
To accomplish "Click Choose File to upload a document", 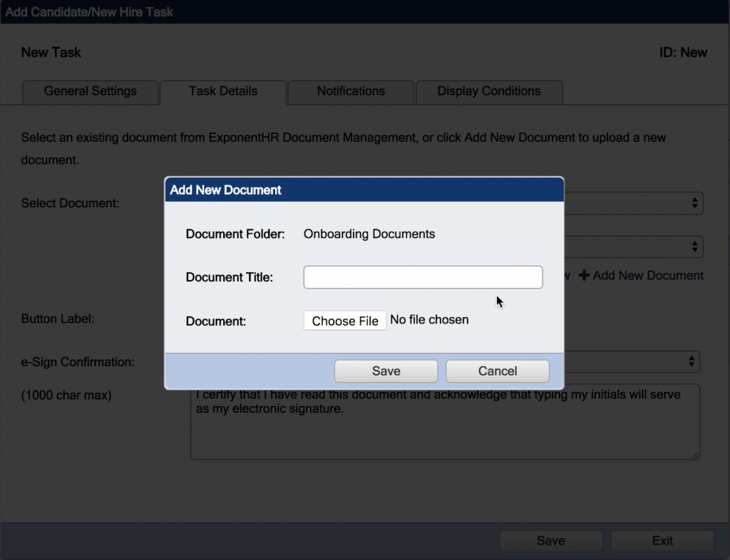I will [x=344, y=321].
